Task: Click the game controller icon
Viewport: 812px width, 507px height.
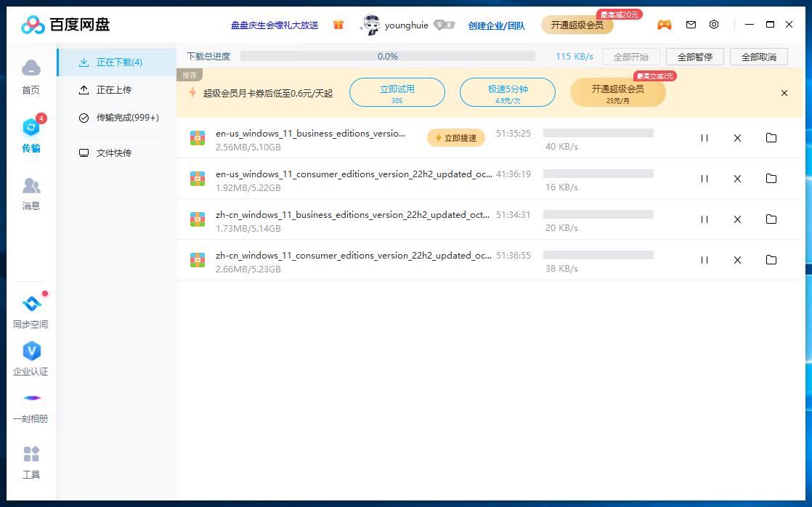Action: tap(665, 25)
